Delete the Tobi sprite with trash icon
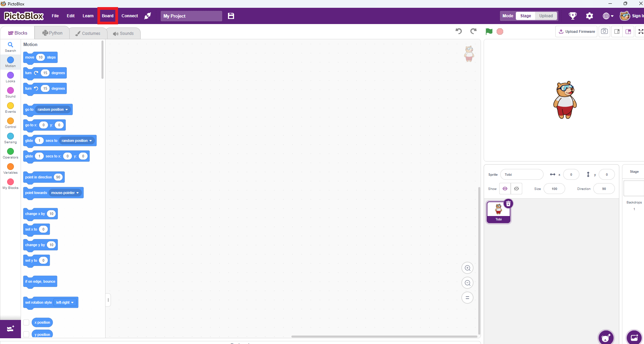This screenshot has width=644, height=344. 508,204
